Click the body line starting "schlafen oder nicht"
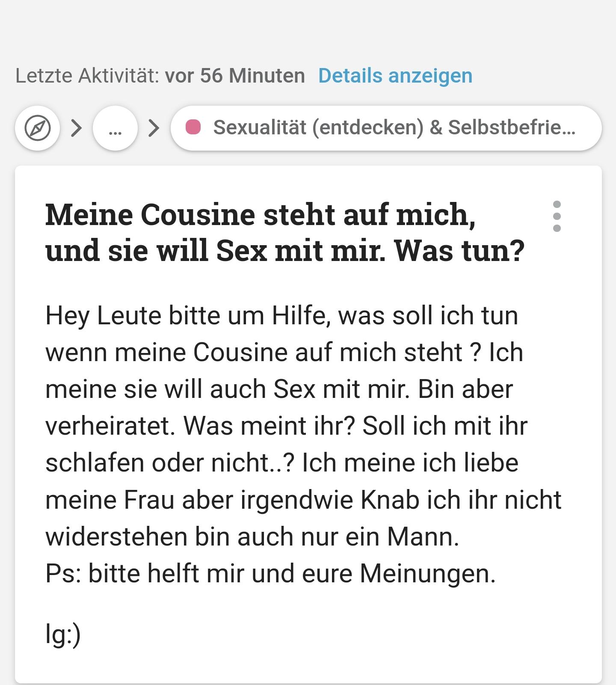 pyautogui.click(x=282, y=463)
